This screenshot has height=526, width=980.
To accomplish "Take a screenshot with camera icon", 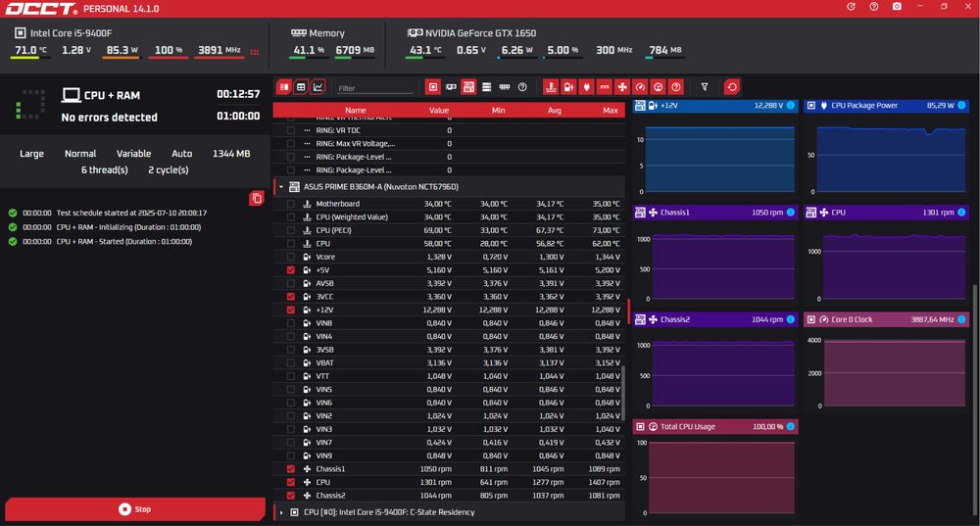I will 897,6.
